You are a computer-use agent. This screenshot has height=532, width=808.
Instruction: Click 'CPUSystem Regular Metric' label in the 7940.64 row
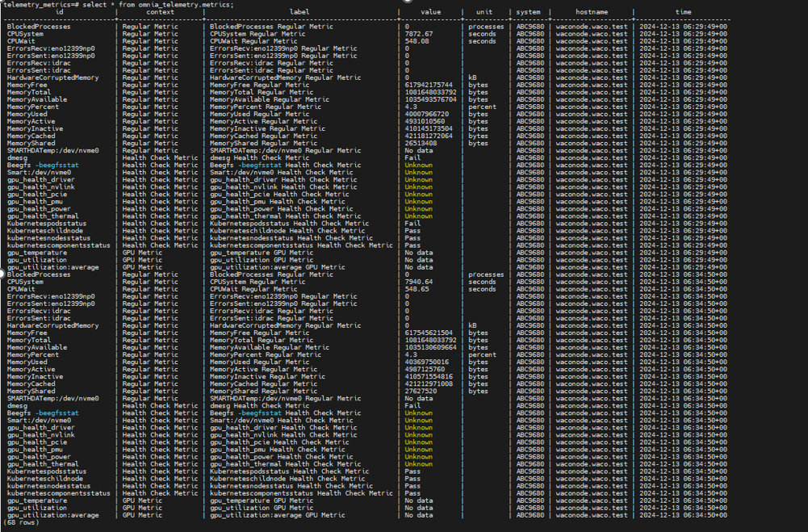point(257,282)
